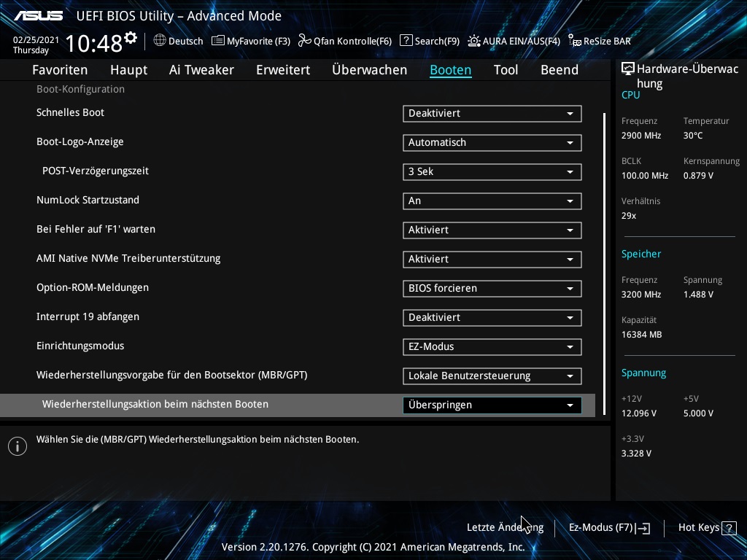Open the Ai Tweaker tab

(201, 70)
